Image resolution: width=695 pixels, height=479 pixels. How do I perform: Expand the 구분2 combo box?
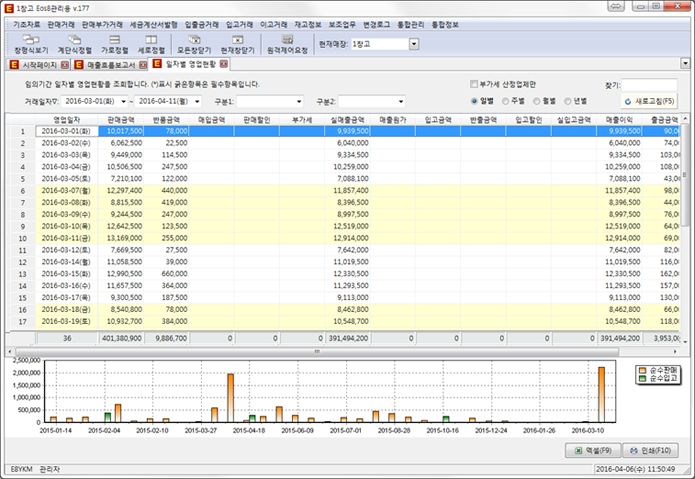coord(401,101)
